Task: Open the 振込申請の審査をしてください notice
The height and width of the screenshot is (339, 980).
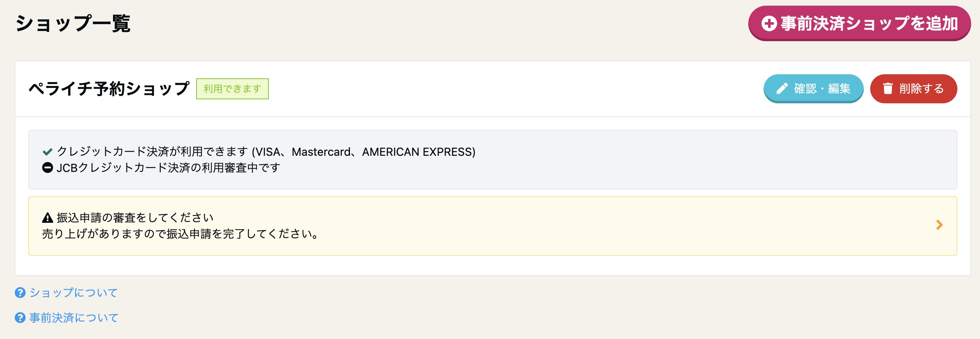Action: point(492,226)
